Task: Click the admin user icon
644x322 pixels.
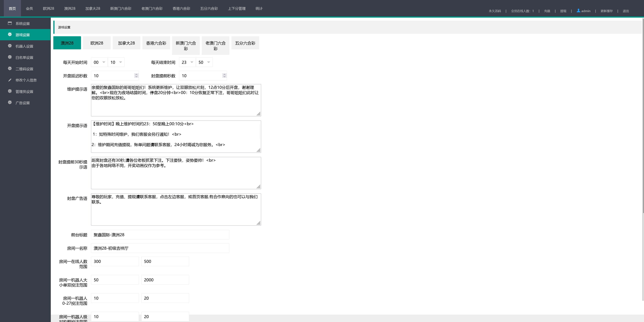Action: coord(578,11)
